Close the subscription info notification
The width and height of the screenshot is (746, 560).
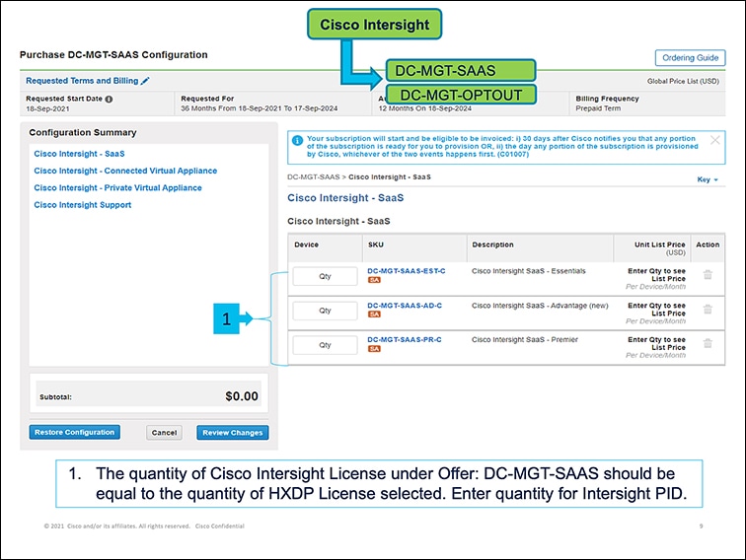(714, 140)
